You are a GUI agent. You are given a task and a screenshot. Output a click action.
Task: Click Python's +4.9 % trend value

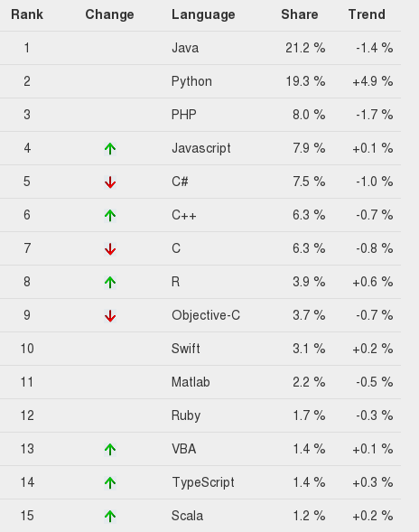373,81
